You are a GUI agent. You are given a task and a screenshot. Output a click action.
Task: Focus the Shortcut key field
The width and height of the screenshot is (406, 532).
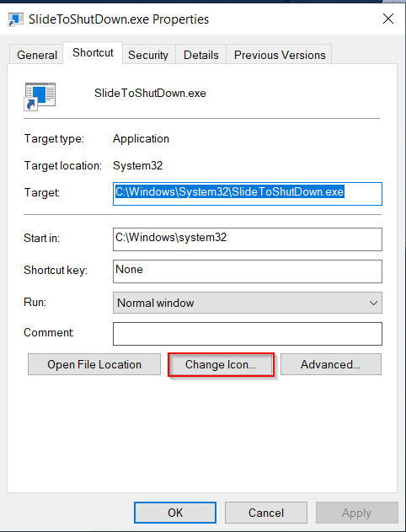248,271
